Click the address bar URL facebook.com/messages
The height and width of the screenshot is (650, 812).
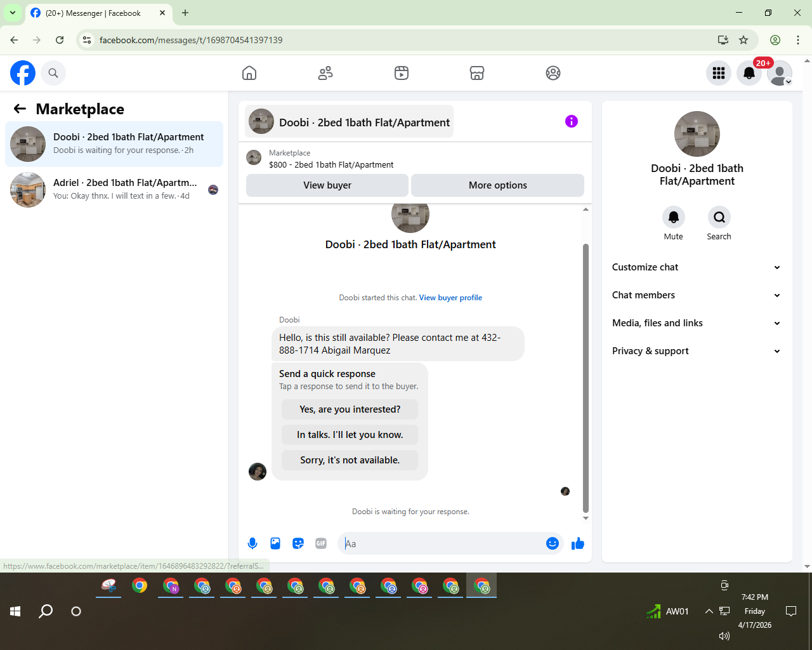(191, 40)
